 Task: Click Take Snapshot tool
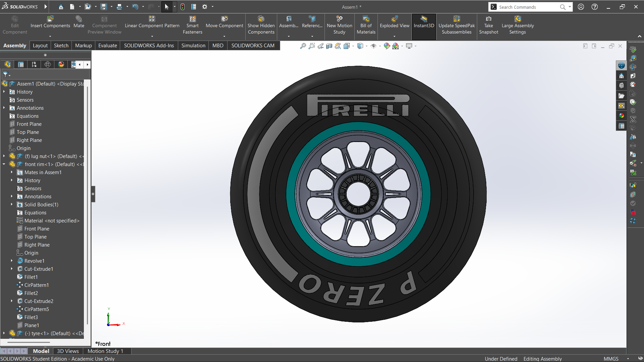point(488,25)
